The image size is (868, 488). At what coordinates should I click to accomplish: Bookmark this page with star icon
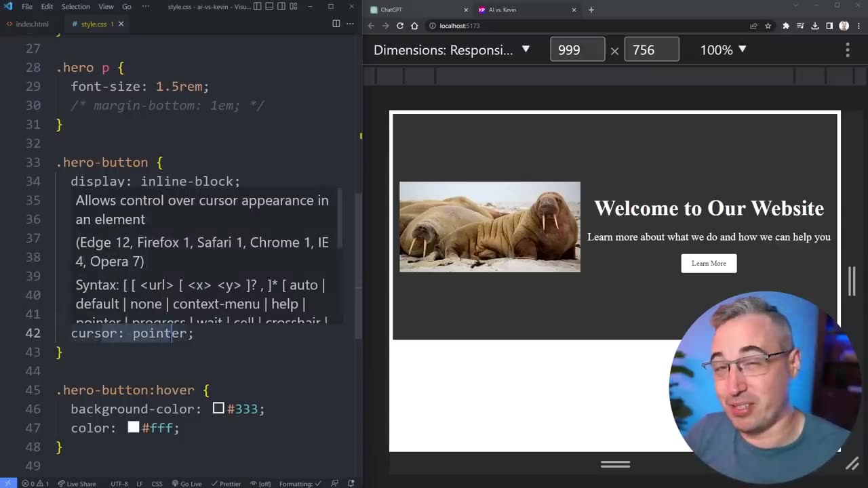768,26
